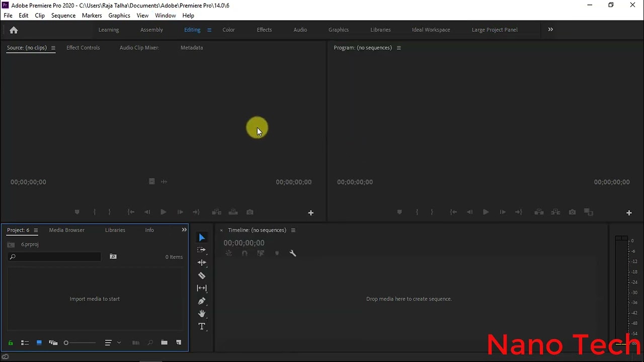Click Insert button in Source monitor
Screen dimensions: 644x362
216,212
